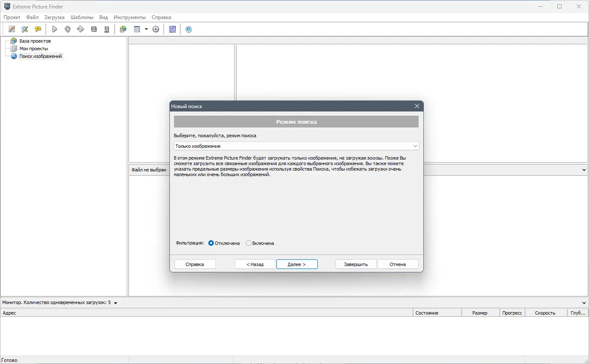The height and width of the screenshot is (364, 589).
Task: Click the magnifier icon beside Поиск изображений
Action: pyautogui.click(x=14, y=56)
